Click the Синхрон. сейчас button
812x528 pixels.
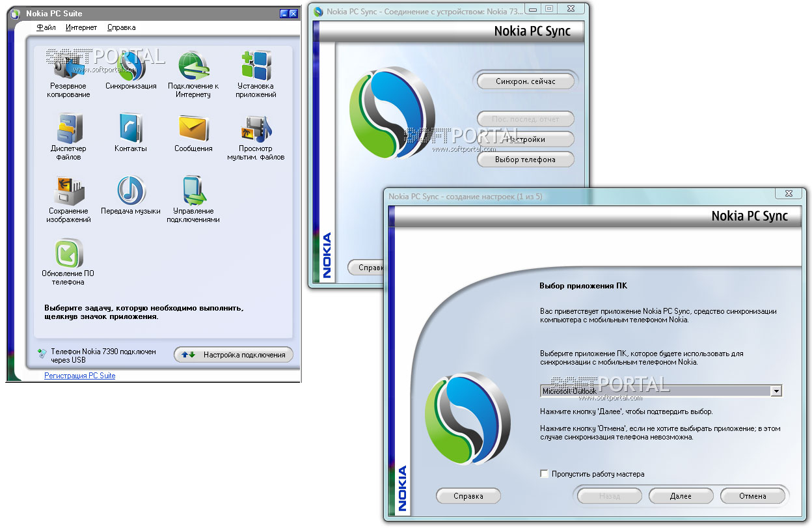coord(526,81)
